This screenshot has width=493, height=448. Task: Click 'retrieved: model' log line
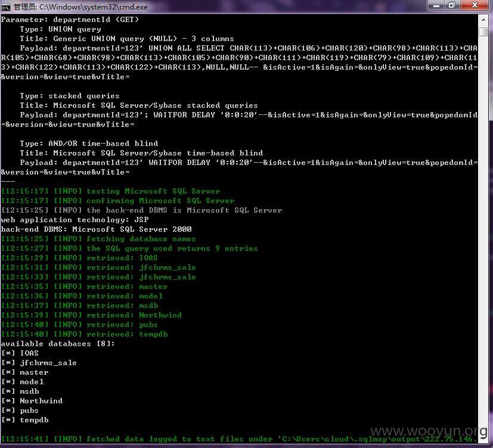click(x=82, y=296)
